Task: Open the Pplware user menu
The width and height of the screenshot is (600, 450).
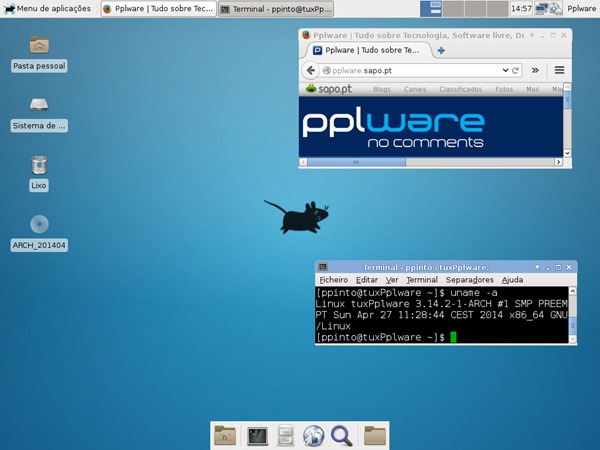Action: tap(581, 8)
